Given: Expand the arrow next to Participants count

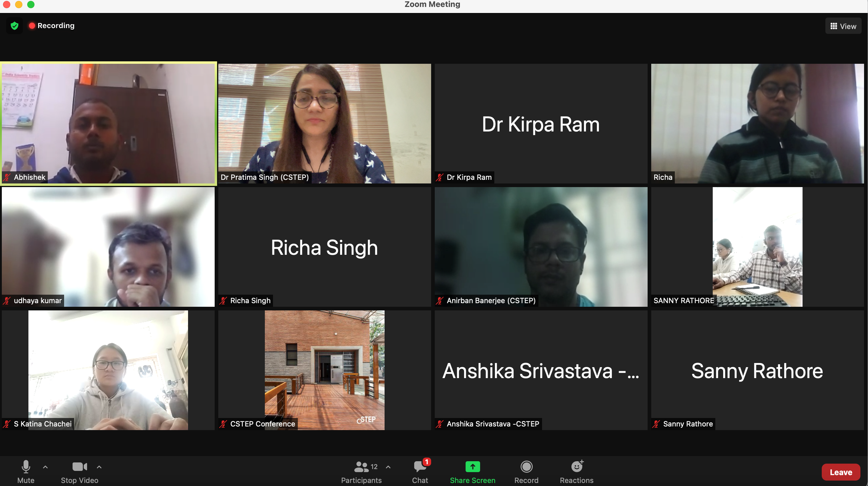Looking at the screenshot, I should (388, 467).
